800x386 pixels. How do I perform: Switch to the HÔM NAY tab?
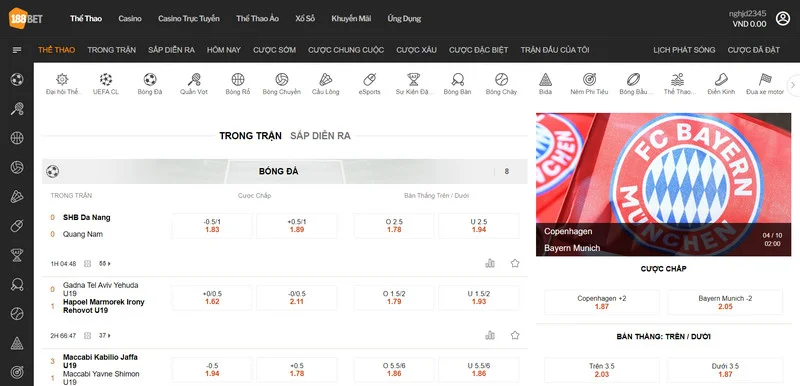tap(223, 50)
